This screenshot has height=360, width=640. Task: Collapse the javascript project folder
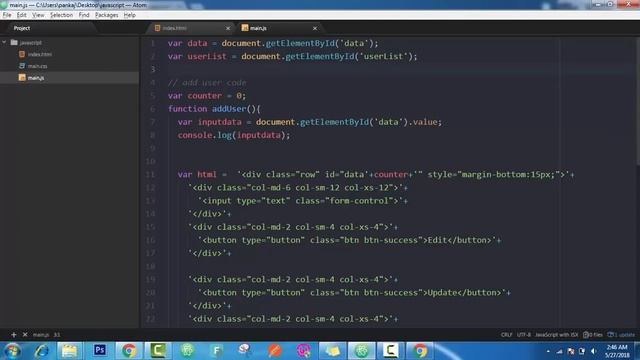tap(4, 42)
